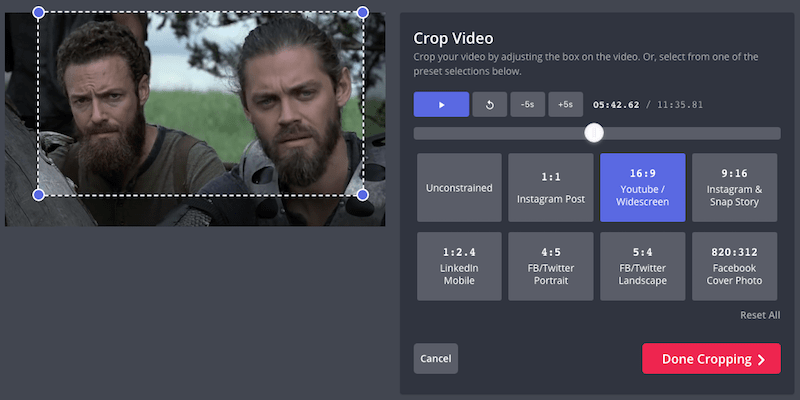Pick the 820:312 Facebook Cover Photo preset
Image resolution: width=800 pixels, height=400 pixels.
(735, 266)
